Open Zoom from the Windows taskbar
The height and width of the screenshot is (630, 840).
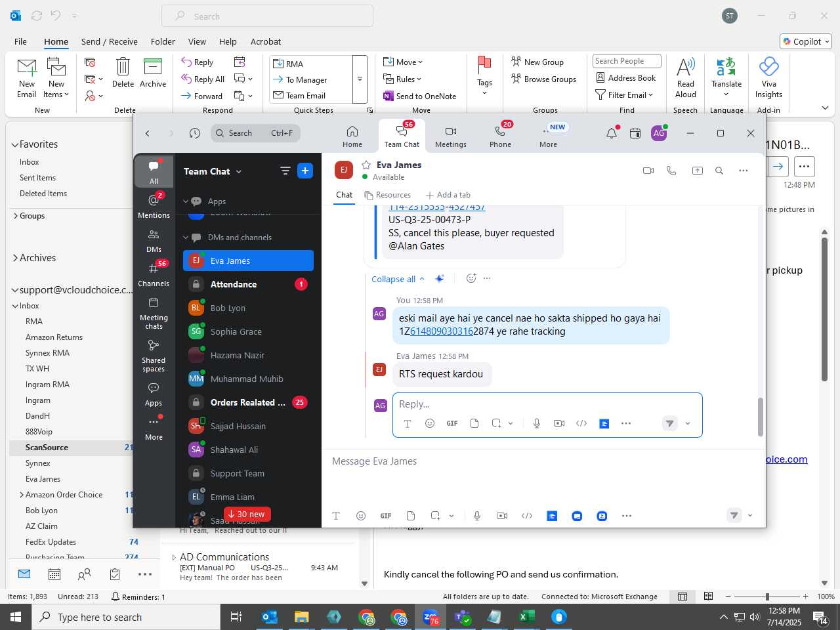pos(430,617)
